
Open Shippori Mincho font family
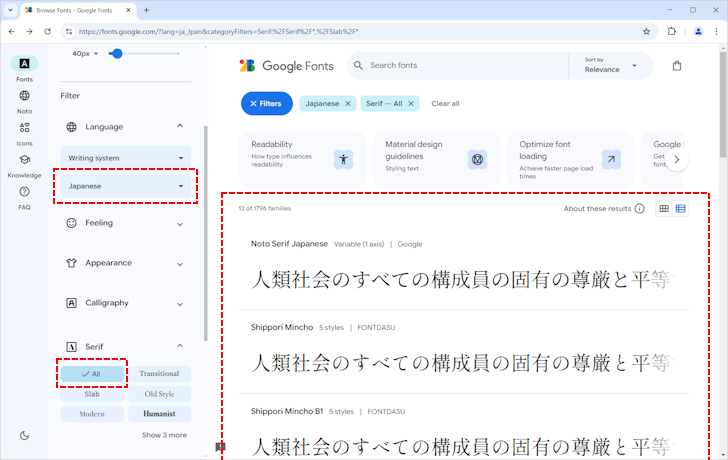(282, 327)
